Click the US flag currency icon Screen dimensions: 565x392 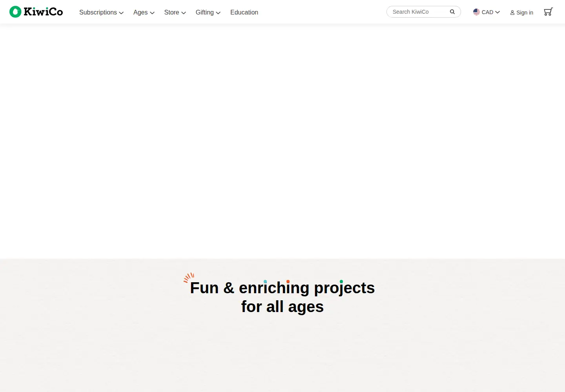[476, 12]
